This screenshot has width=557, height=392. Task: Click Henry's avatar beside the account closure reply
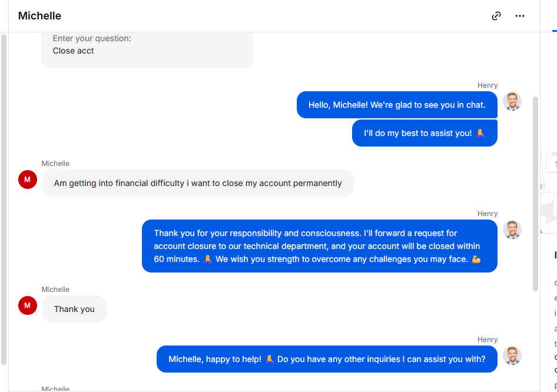512,230
